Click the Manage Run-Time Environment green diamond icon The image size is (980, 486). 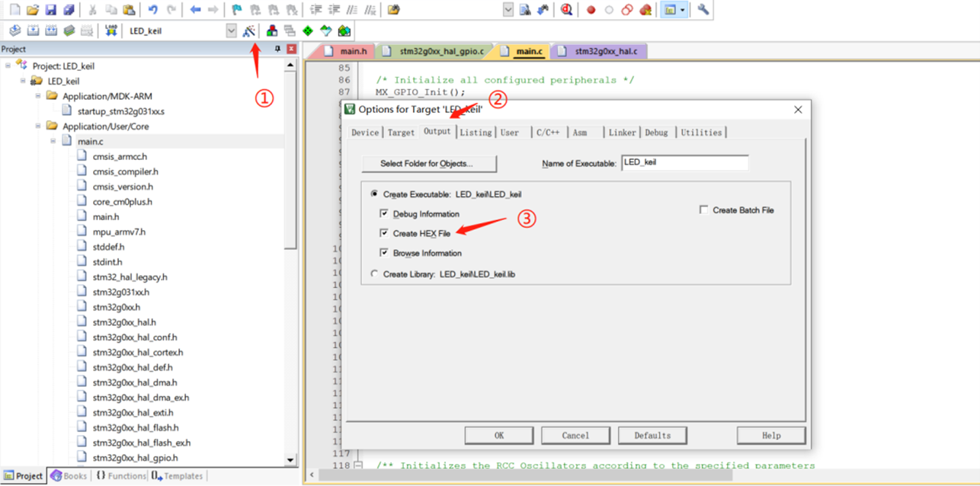(307, 31)
